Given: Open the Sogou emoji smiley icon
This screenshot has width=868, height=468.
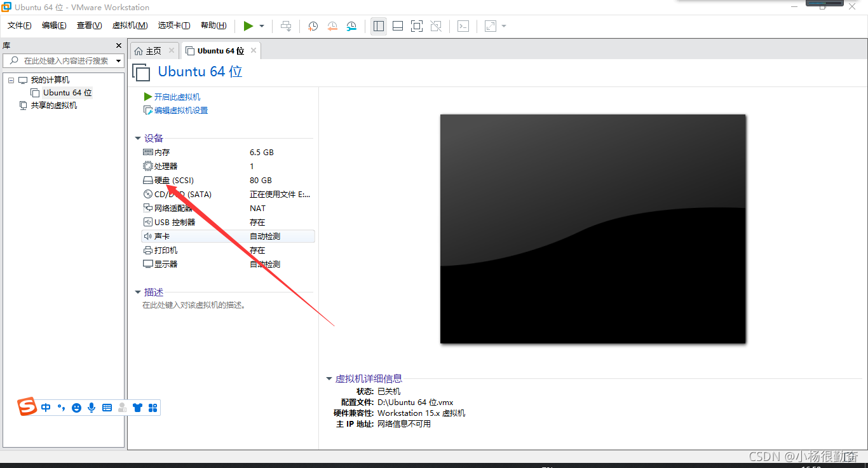Looking at the screenshot, I should pos(77,408).
